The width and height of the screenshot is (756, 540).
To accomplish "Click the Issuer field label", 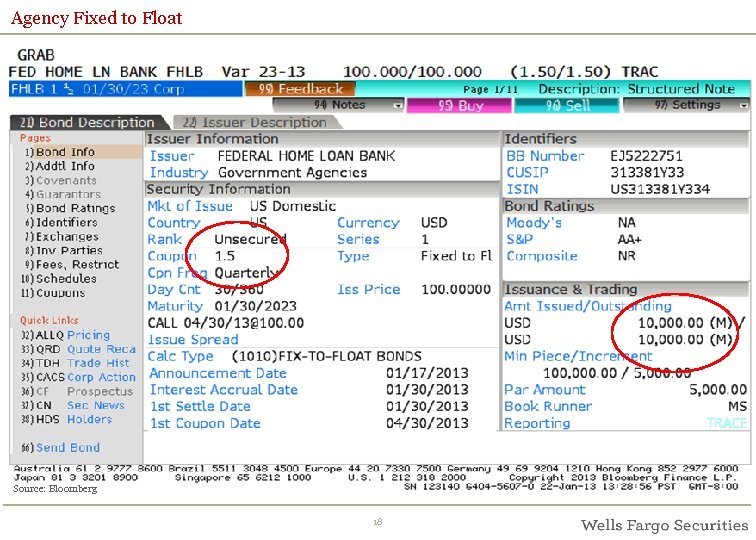I will point(172,156).
